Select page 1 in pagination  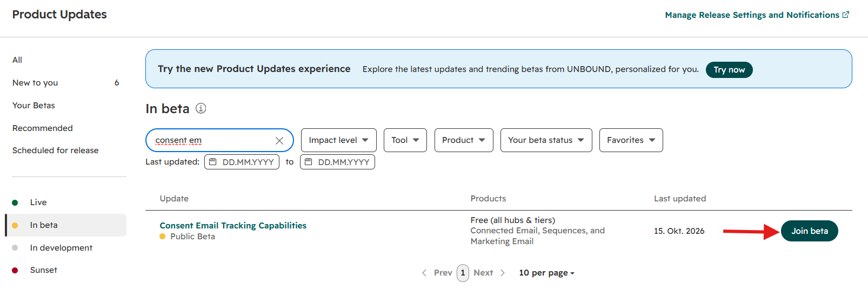tap(463, 273)
